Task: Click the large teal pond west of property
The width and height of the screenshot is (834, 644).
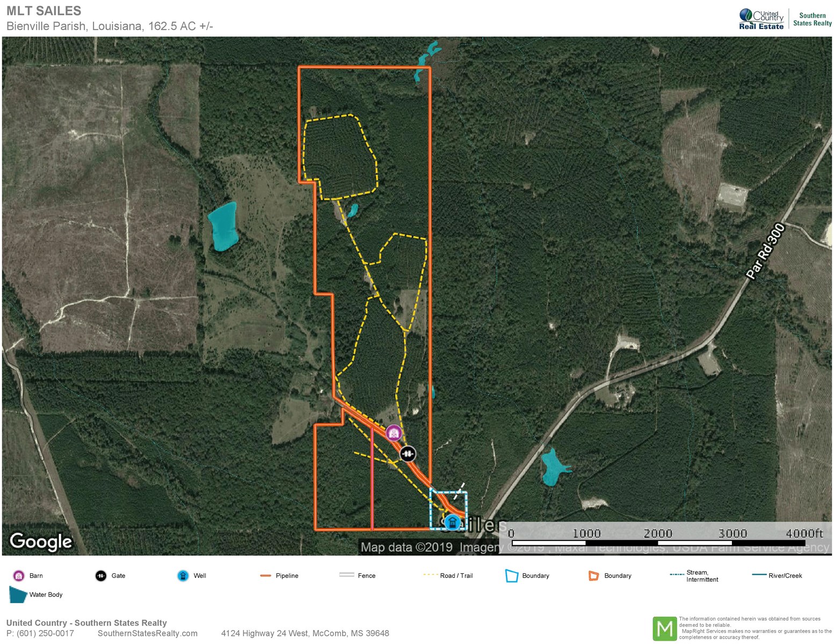Action: (x=223, y=226)
